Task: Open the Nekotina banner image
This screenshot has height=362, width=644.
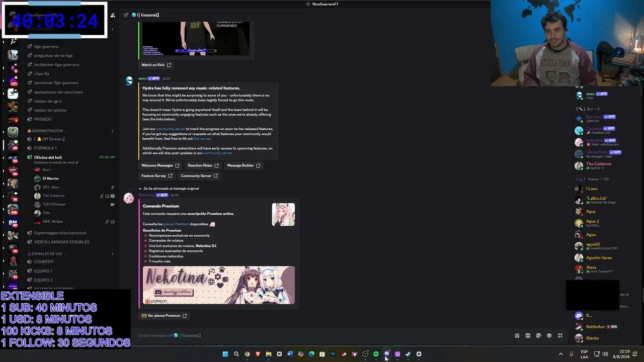Action: click(x=219, y=285)
